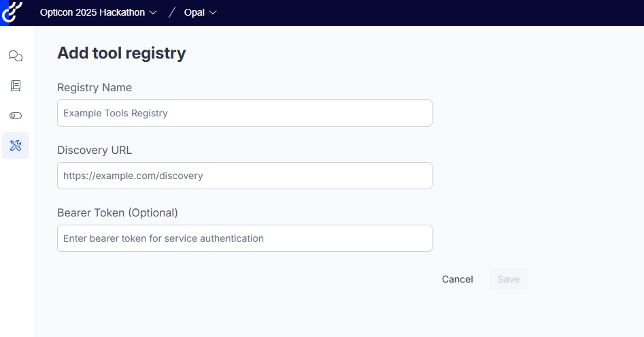644x337 pixels.
Task: Save the new tool registry
Action: 509,279
